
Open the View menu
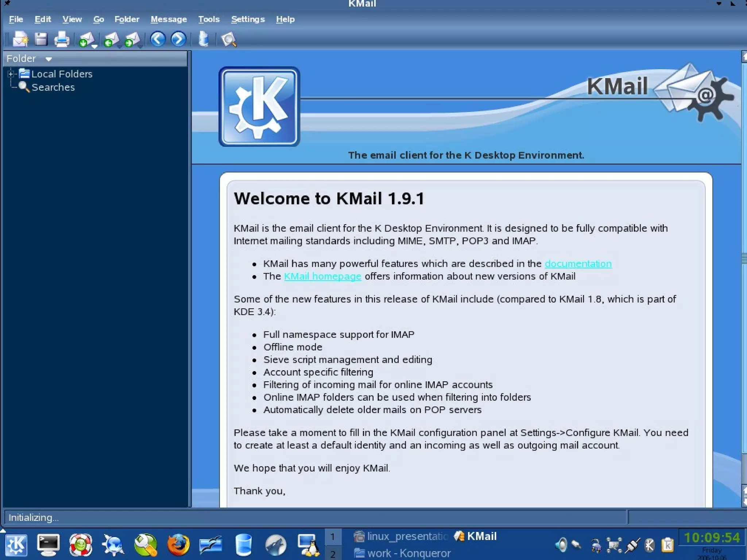coord(72,19)
